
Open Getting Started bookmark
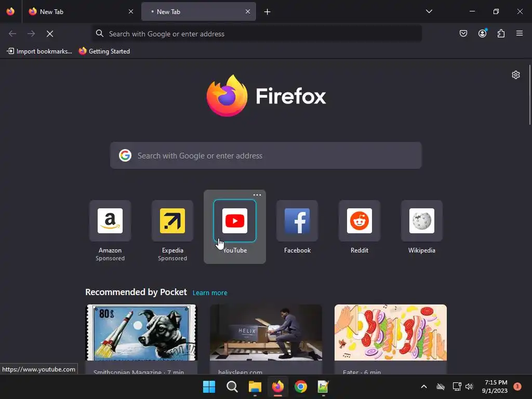[104, 51]
